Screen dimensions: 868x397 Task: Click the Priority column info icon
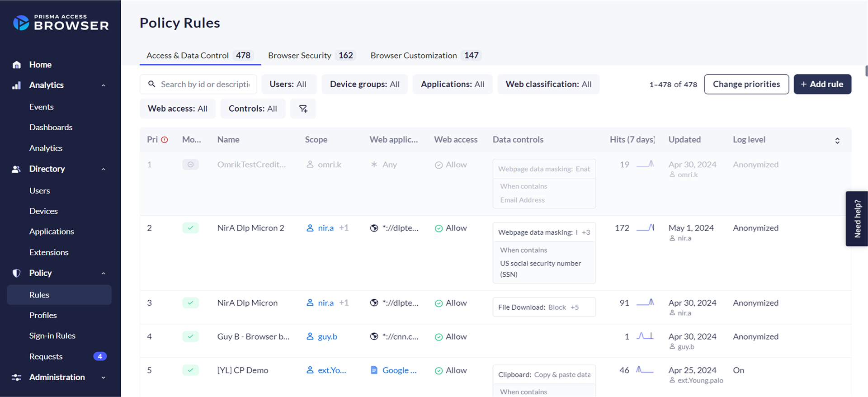tap(165, 140)
